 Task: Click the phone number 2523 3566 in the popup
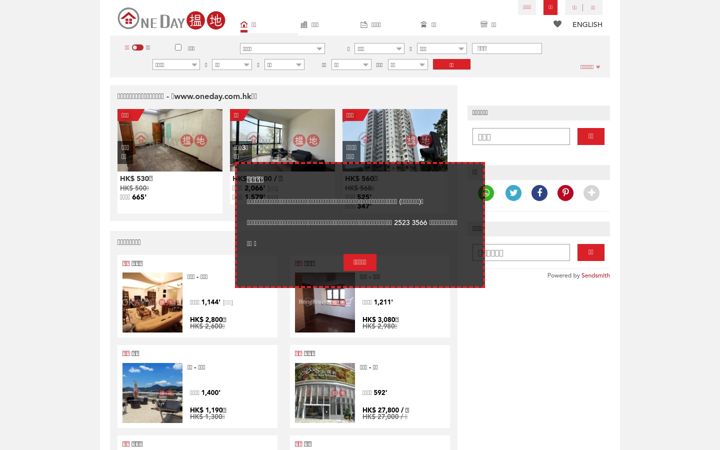[411, 222]
